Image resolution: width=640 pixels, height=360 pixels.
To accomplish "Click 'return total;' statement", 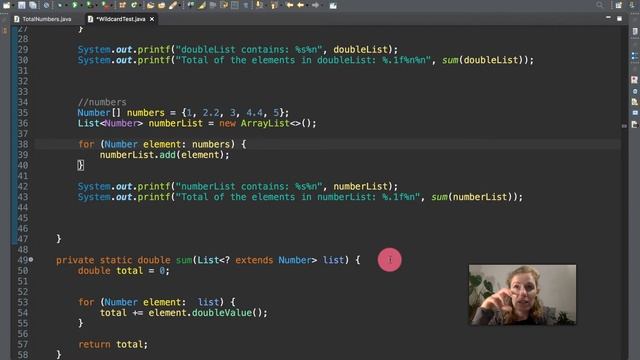I will coord(113,344).
